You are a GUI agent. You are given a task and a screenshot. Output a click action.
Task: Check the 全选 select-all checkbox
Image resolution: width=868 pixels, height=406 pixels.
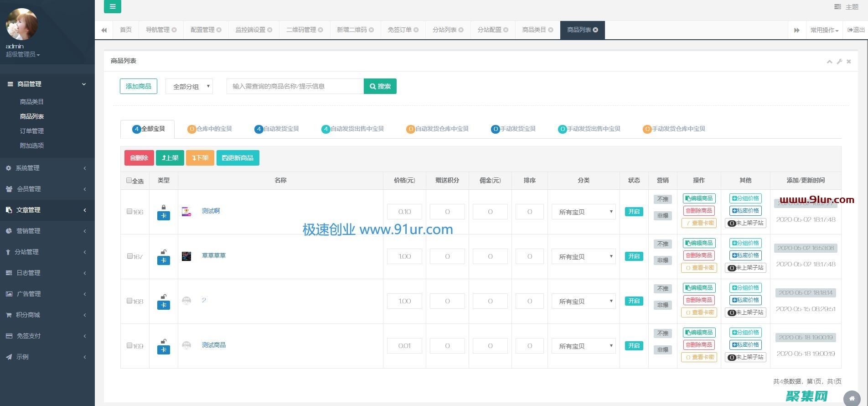click(129, 180)
